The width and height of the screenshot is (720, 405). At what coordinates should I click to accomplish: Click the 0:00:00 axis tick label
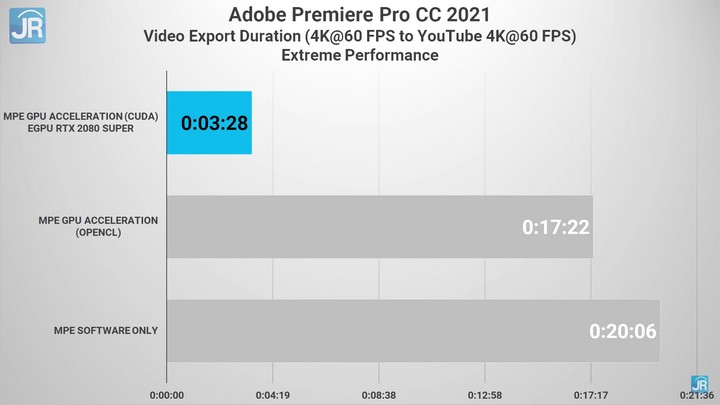(x=166, y=393)
